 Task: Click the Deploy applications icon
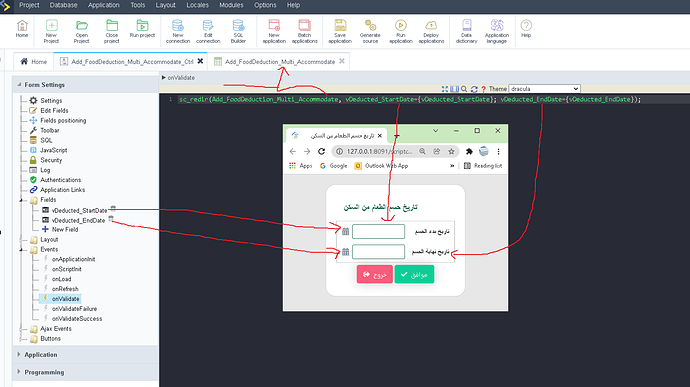431,31
